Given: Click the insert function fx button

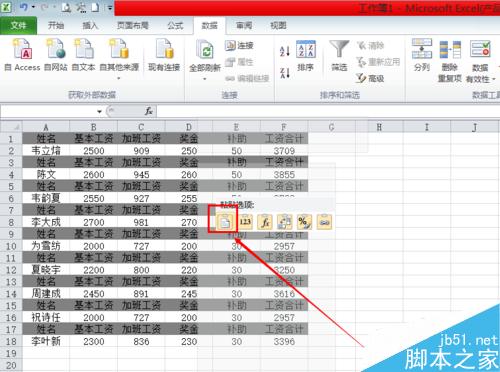Looking at the screenshot, I should click(x=149, y=111).
